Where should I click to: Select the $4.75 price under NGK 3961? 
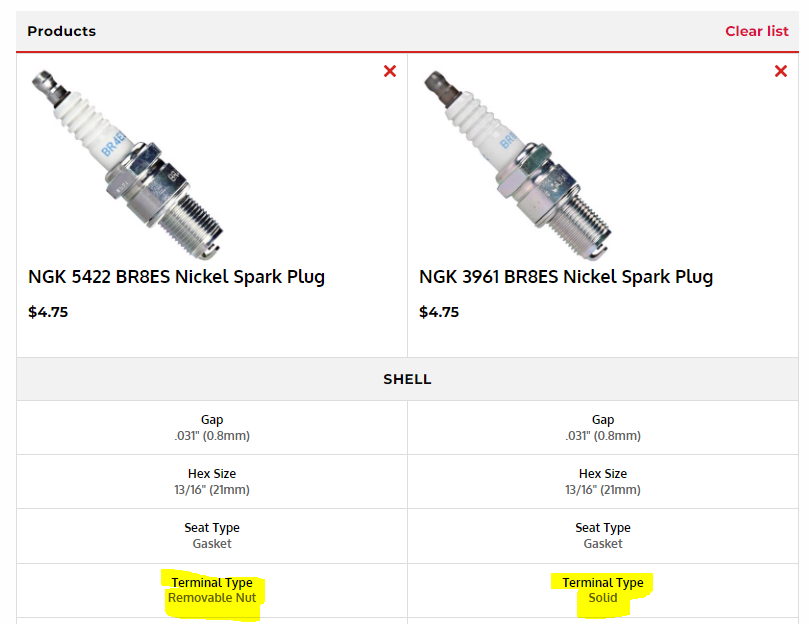tap(439, 312)
